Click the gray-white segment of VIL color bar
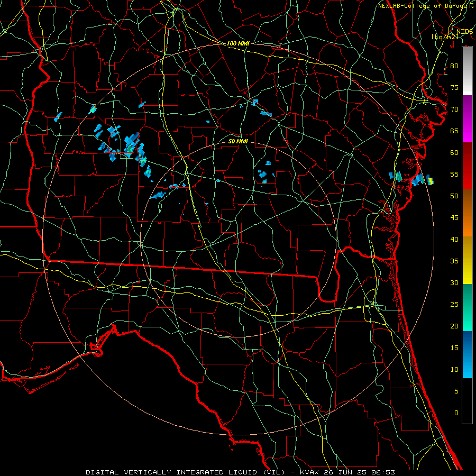Image resolution: width=476 pixels, height=476 pixels. coord(467,71)
